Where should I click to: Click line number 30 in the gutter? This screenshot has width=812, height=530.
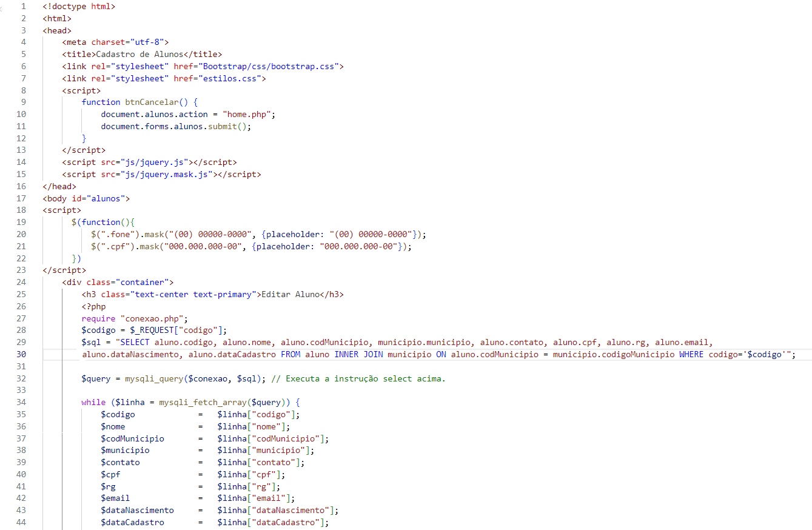(21, 354)
